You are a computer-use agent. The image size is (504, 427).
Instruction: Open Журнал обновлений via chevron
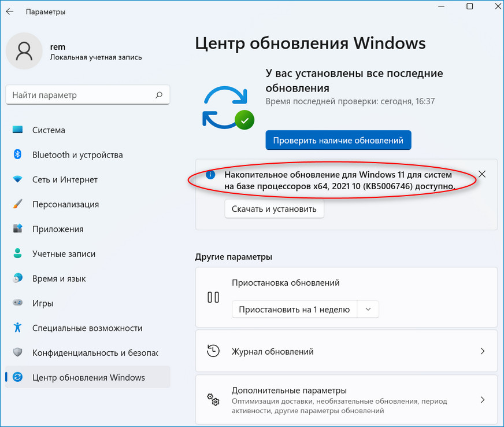tap(483, 351)
